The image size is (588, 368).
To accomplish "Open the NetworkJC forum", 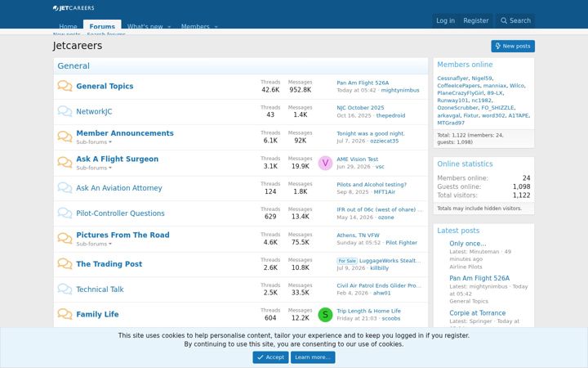I will (x=94, y=111).
